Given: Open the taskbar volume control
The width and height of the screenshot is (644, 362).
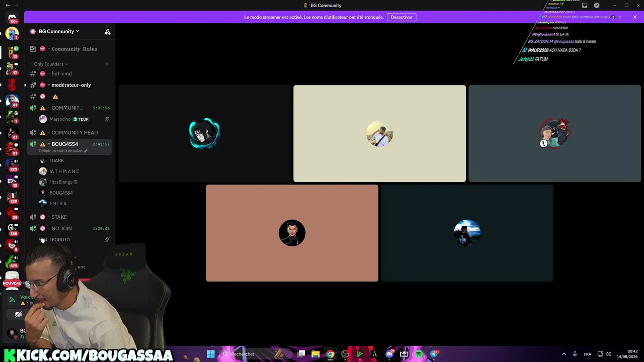Looking at the screenshot, I should click(x=609, y=354).
